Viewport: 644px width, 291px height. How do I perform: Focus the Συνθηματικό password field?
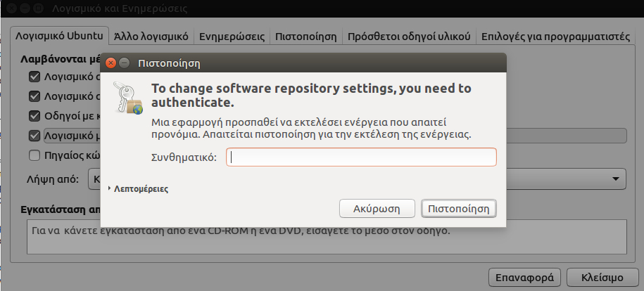[x=361, y=157]
